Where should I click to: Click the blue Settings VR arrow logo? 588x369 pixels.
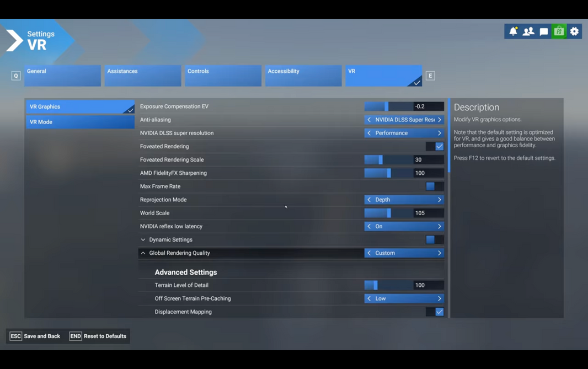pyautogui.click(x=14, y=40)
